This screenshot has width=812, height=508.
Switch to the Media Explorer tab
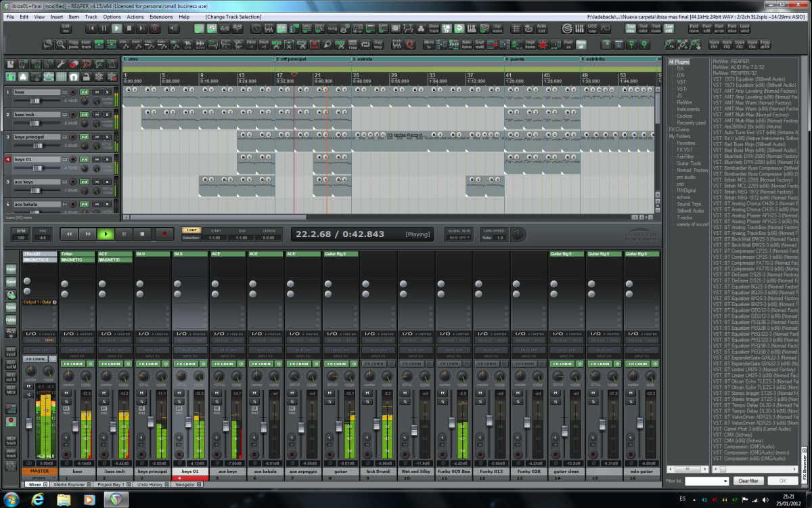[69, 484]
